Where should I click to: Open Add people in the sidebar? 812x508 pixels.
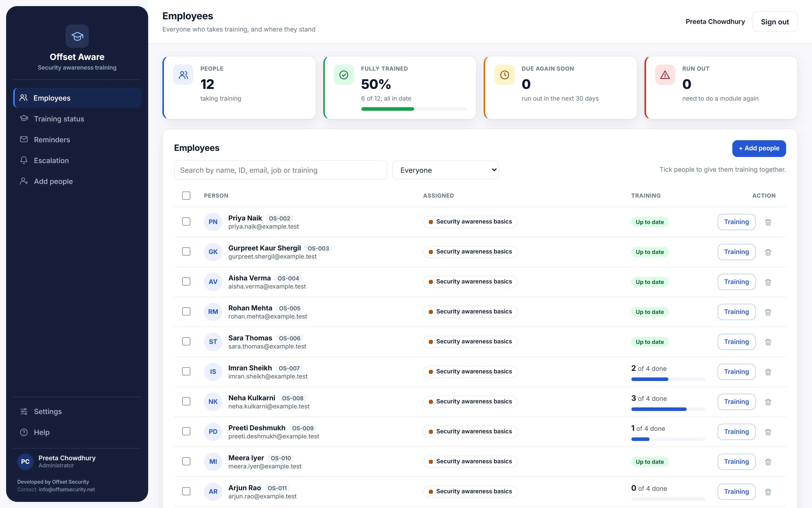(x=77, y=181)
